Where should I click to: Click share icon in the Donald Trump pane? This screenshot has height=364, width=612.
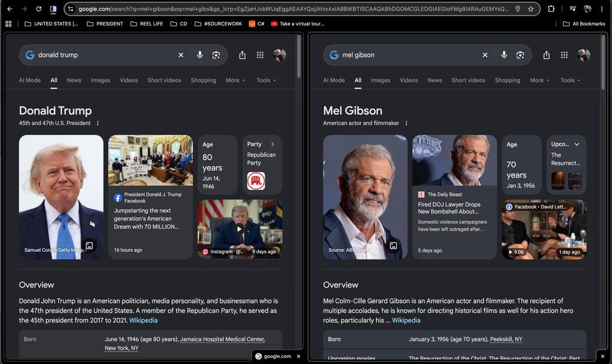[243, 55]
